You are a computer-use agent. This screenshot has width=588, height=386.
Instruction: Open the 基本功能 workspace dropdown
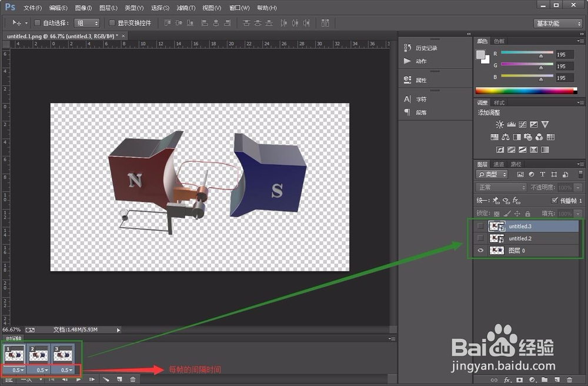[557, 23]
